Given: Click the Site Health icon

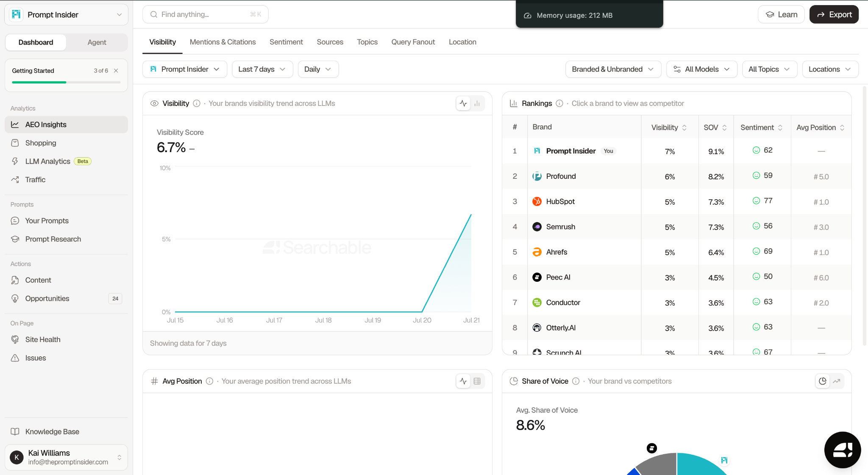Looking at the screenshot, I should point(15,339).
